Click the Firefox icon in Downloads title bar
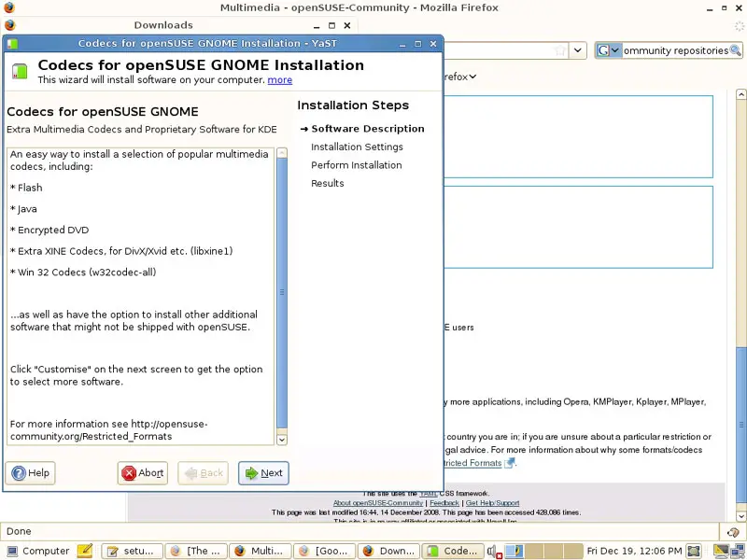This screenshot has width=747, height=560. pyautogui.click(x=9, y=25)
